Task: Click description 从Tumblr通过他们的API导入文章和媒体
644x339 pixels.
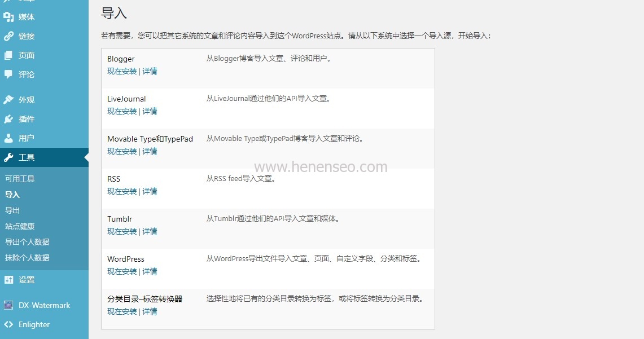Action: pyautogui.click(x=274, y=219)
